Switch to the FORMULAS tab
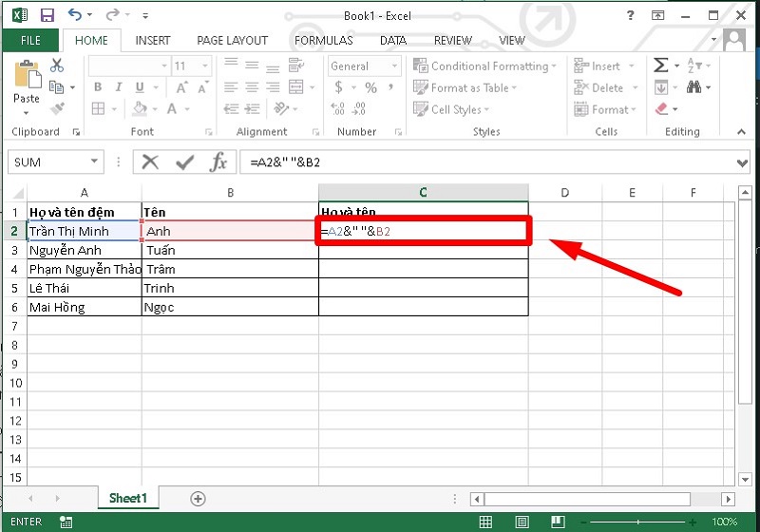 [323, 40]
